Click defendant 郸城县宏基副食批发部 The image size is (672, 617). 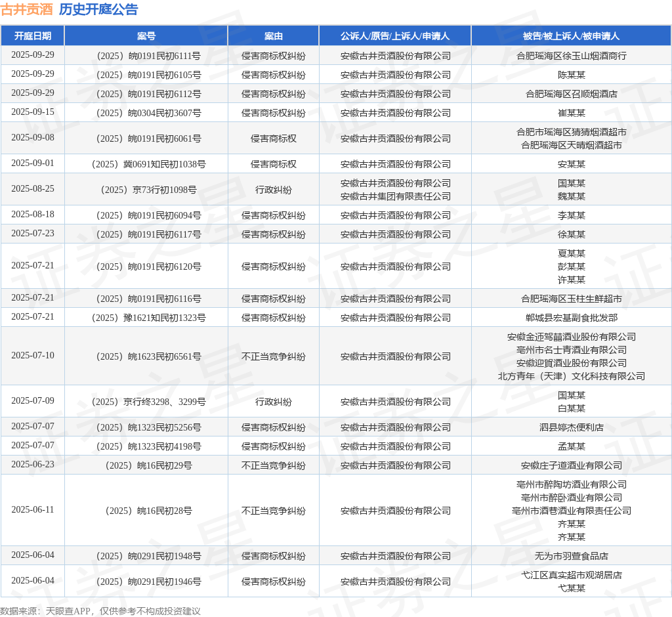point(572,318)
